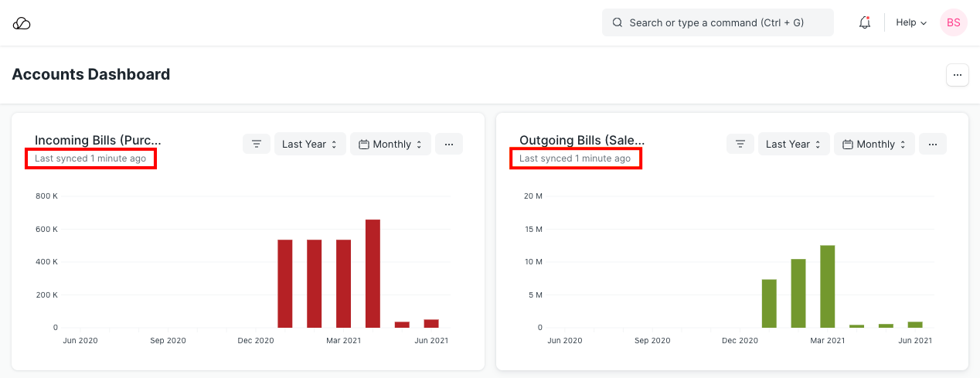Click filter icon on Outgoing Bills chart
Image resolution: width=980 pixels, height=378 pixels.
740,144
